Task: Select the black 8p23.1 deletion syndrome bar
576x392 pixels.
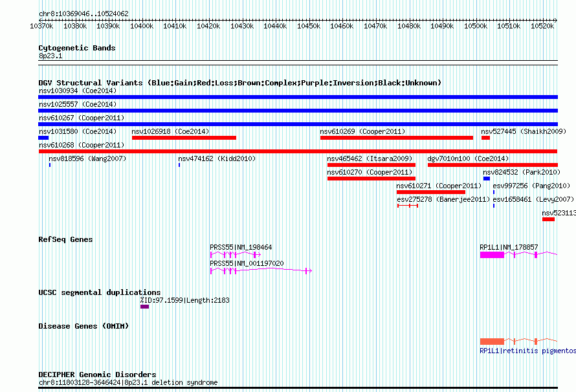Action: pos(298,387)
